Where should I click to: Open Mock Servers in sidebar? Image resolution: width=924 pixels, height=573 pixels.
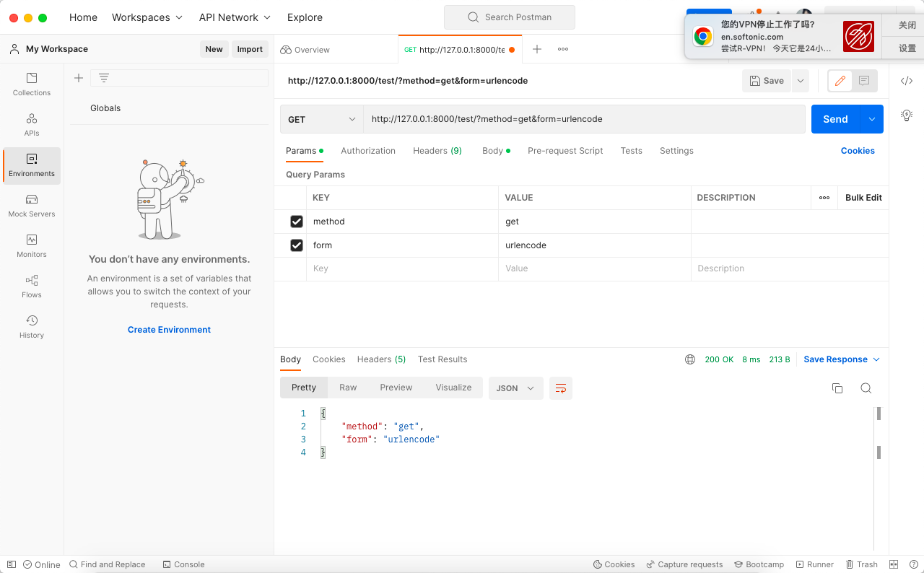point(32,205)
